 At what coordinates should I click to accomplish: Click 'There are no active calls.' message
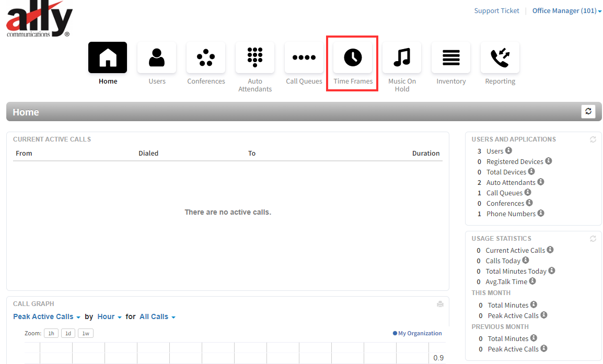click(228, 212)
